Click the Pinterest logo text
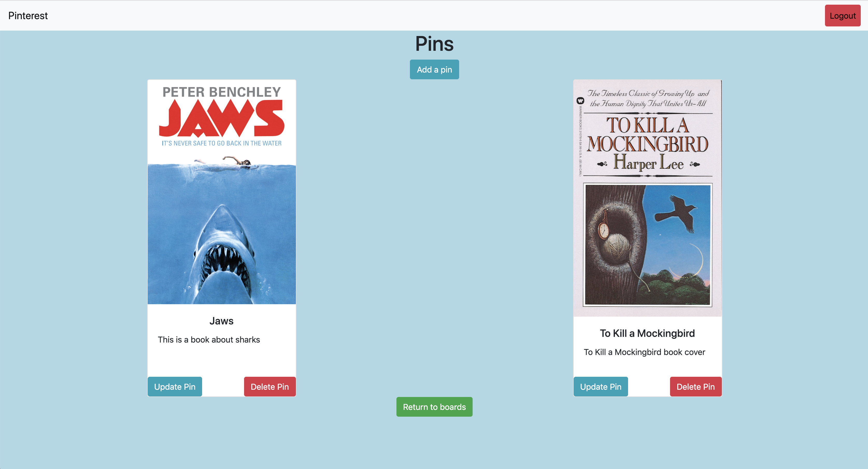Screen dimensions: 868x469 tap(28, 16)
